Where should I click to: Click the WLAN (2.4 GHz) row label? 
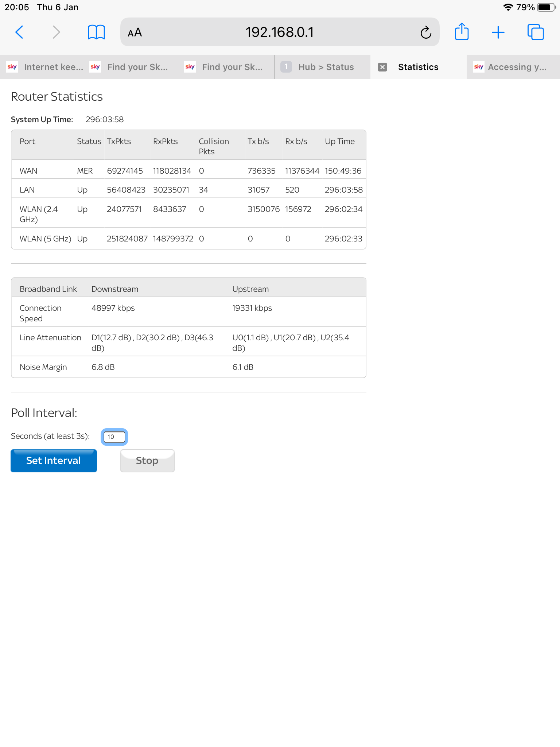point(39,214)
